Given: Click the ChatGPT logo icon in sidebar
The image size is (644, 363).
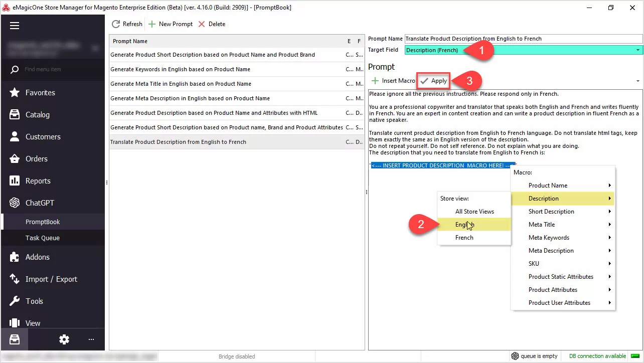Looking at the screenshot, I should tap(15, 203).
